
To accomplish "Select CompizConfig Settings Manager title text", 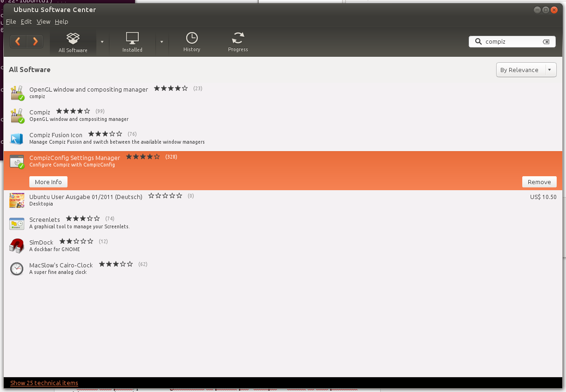I will pos(74,158).
